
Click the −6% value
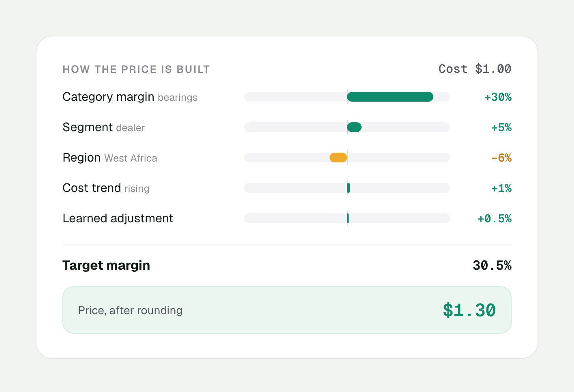(x=501, y=158)
